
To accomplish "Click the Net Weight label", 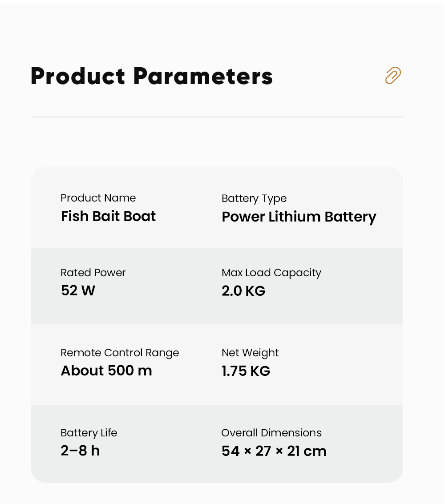I will click(x=250, y=353).
